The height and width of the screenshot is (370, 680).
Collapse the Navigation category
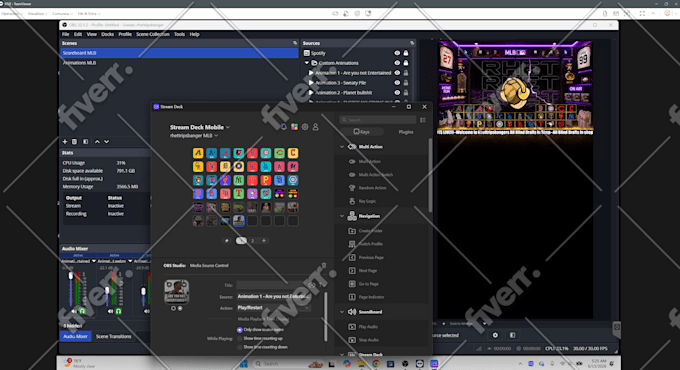tap(342, 216)
